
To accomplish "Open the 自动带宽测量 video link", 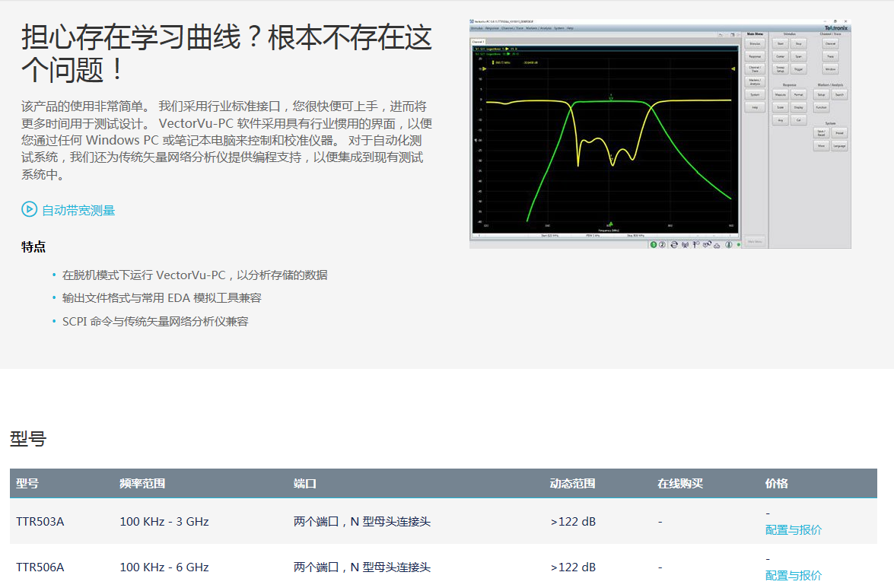I will pos(78,210).
